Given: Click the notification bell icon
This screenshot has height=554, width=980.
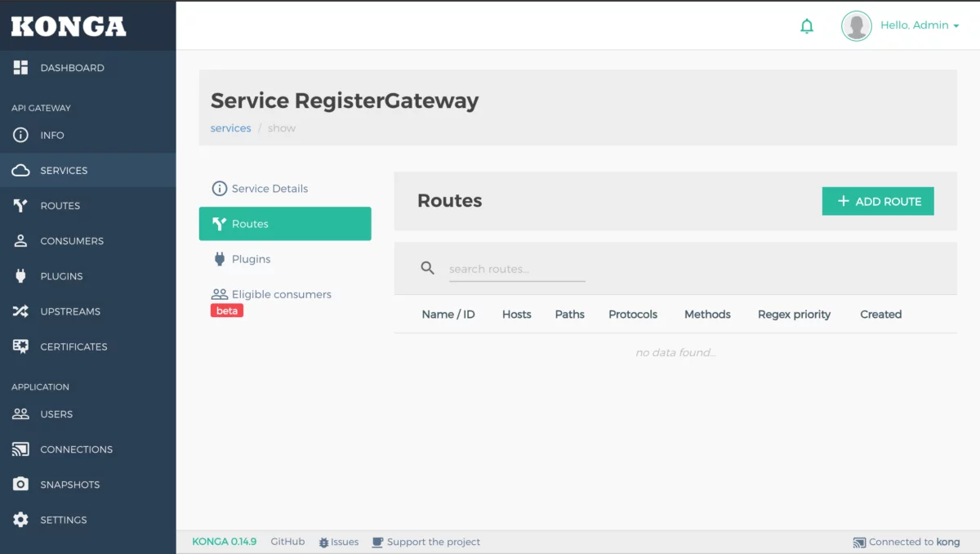Looking at the screenshot, I should 807,26.
